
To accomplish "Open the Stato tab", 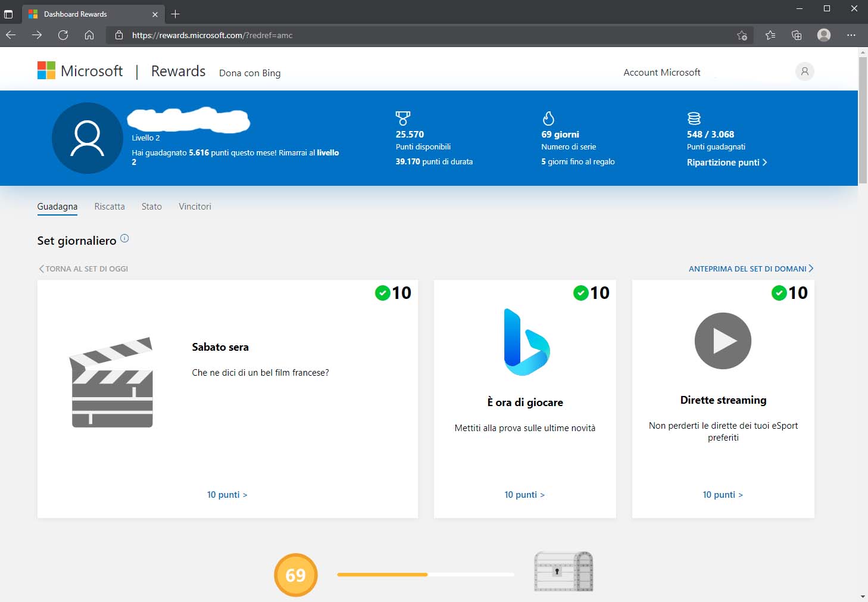I will (x=152, y=207).
